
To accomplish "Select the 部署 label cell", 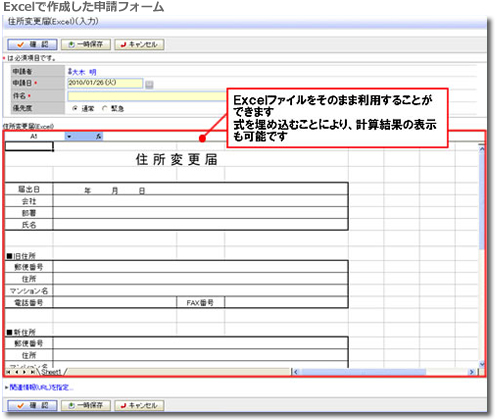I will click(29, 213).
